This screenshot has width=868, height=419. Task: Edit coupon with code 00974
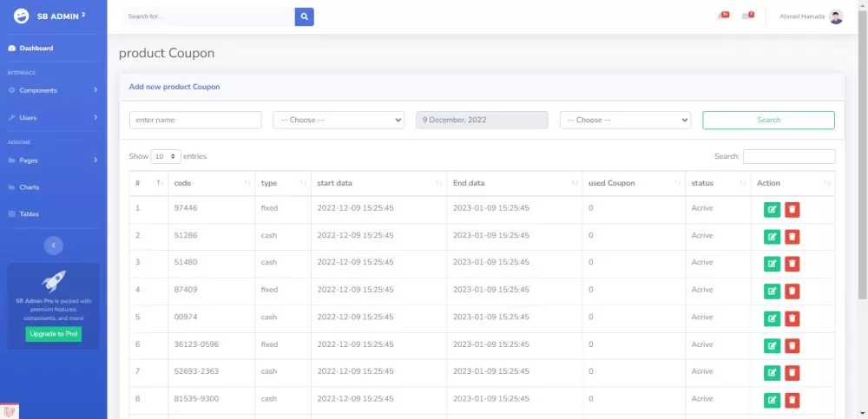point(772,319)
